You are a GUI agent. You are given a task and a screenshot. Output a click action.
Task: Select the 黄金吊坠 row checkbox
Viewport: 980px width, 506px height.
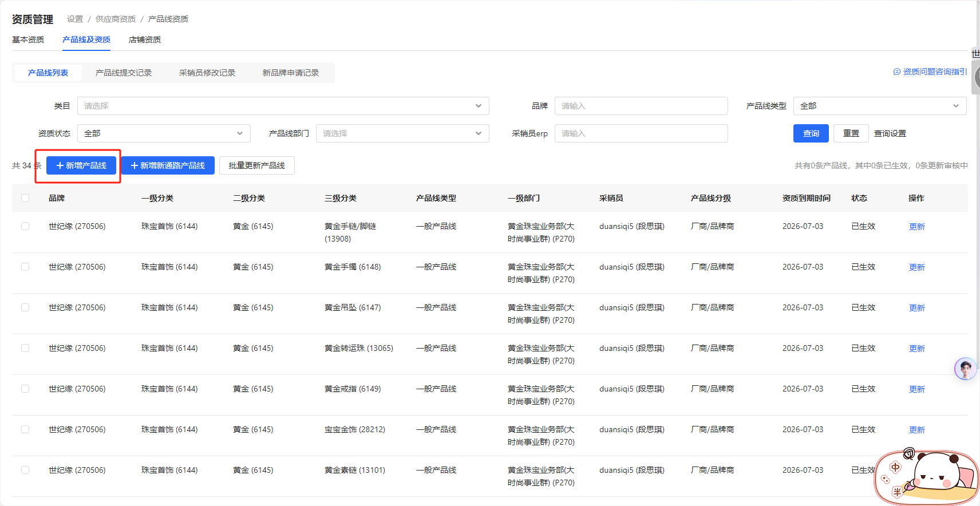pos(25,307)
